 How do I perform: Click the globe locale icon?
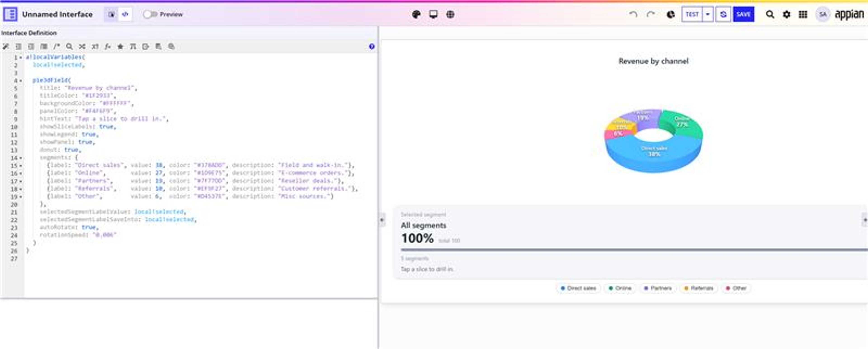[450, 14]
